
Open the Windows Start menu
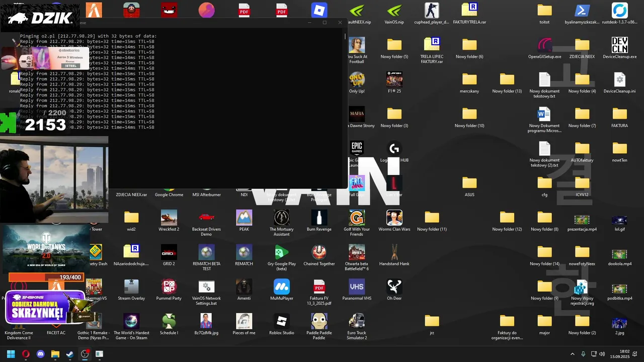pyautogui.click(x=11, y=354)
